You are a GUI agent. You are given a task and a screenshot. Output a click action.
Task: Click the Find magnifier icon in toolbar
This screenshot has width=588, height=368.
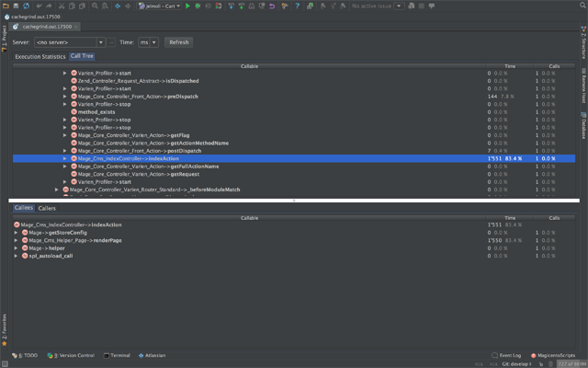coord(95,6)
